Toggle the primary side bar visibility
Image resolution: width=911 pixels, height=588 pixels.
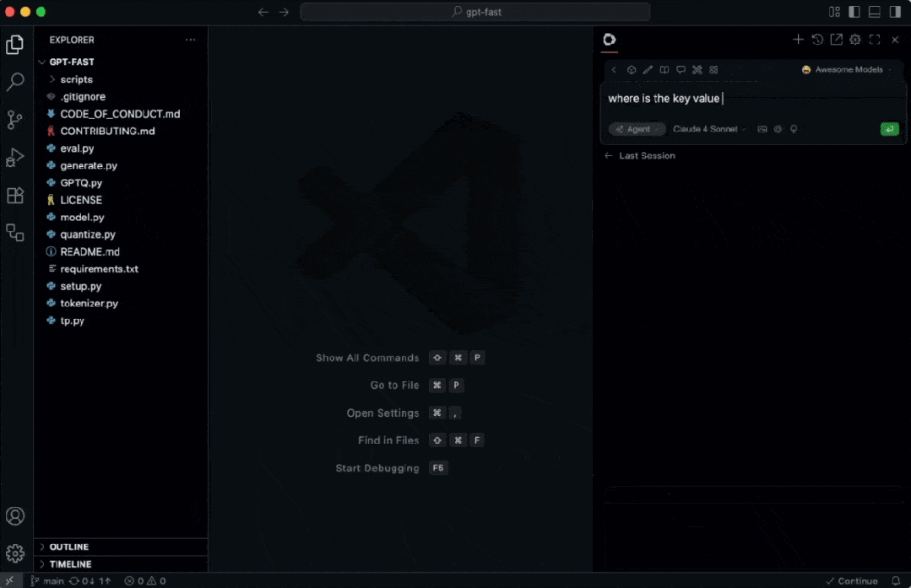(854, 12)
